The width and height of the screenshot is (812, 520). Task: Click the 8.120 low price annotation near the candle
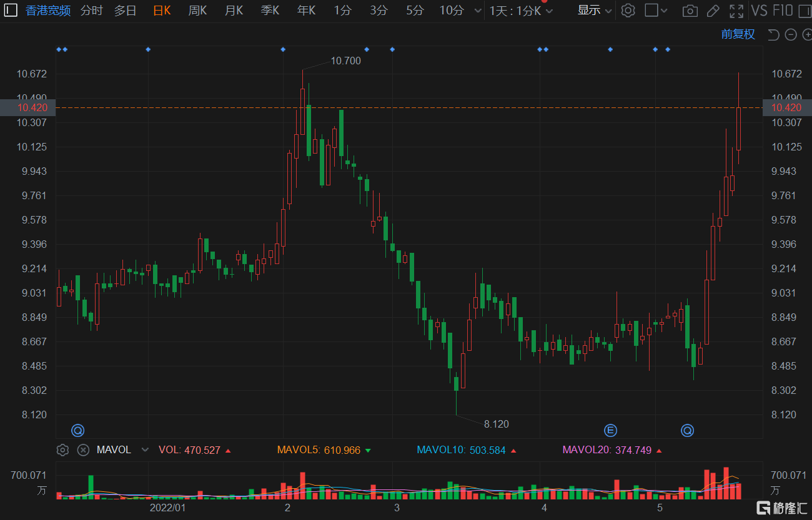(497, 424)
